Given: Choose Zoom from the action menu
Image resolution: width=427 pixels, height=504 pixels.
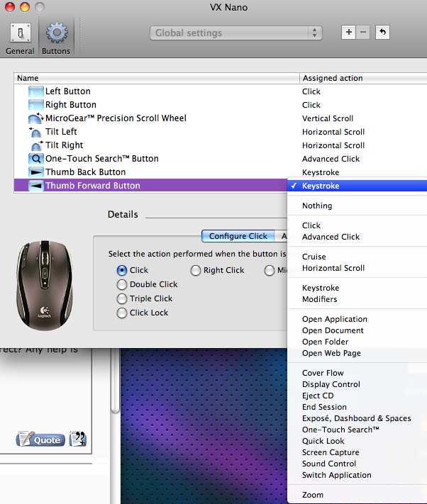Looking at the screenshot, I should (357, 495).
